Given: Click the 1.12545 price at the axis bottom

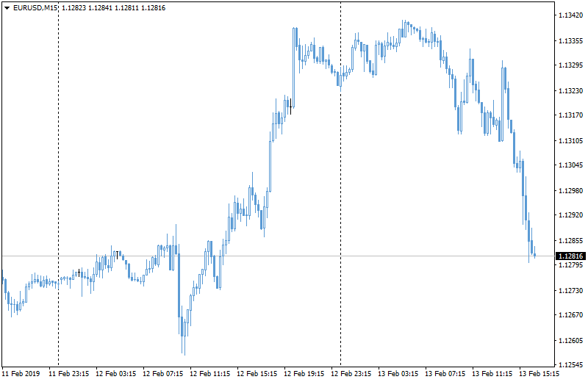Looking at the screenshot, I should [x=570, y=365].
